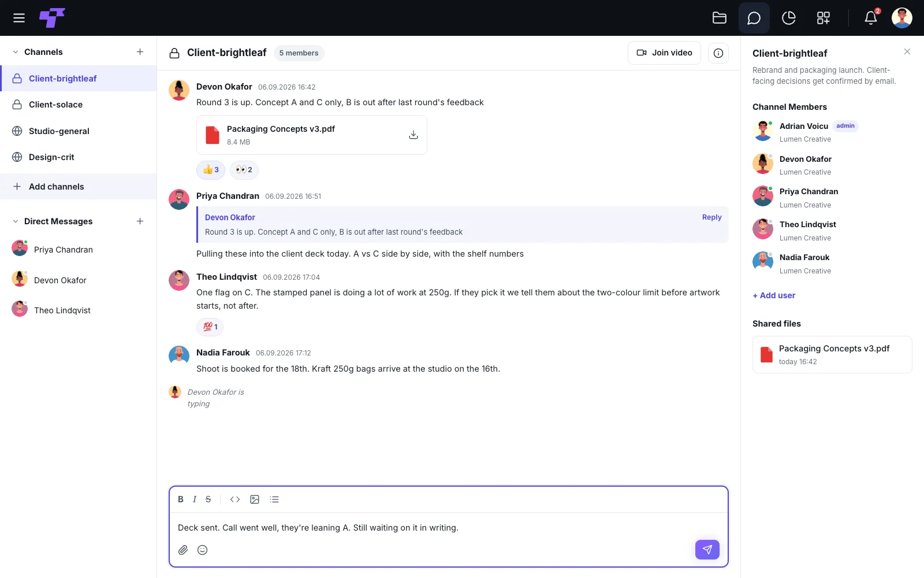Show channel info icon
Image resolution: width=924 pixels, height=578 pixels.
(718, 53)
